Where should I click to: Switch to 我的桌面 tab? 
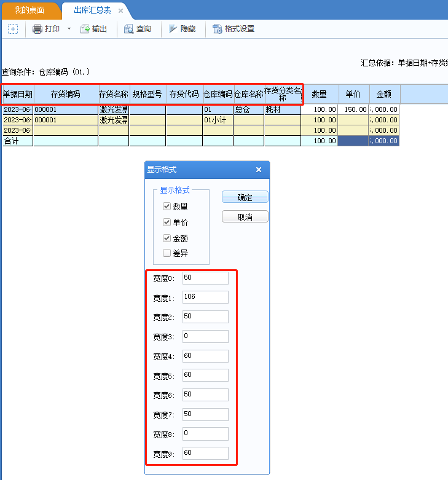(29, 10)
